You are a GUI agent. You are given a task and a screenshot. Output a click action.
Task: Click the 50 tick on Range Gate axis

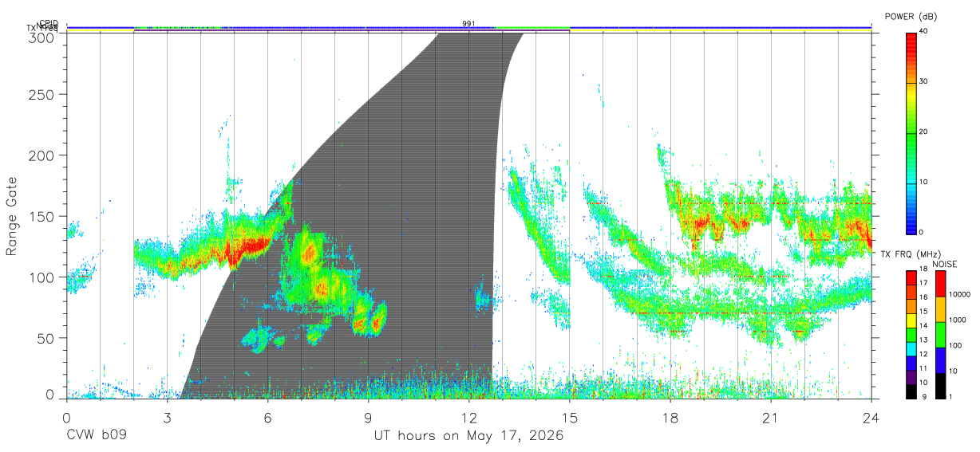tap(47, 338)
